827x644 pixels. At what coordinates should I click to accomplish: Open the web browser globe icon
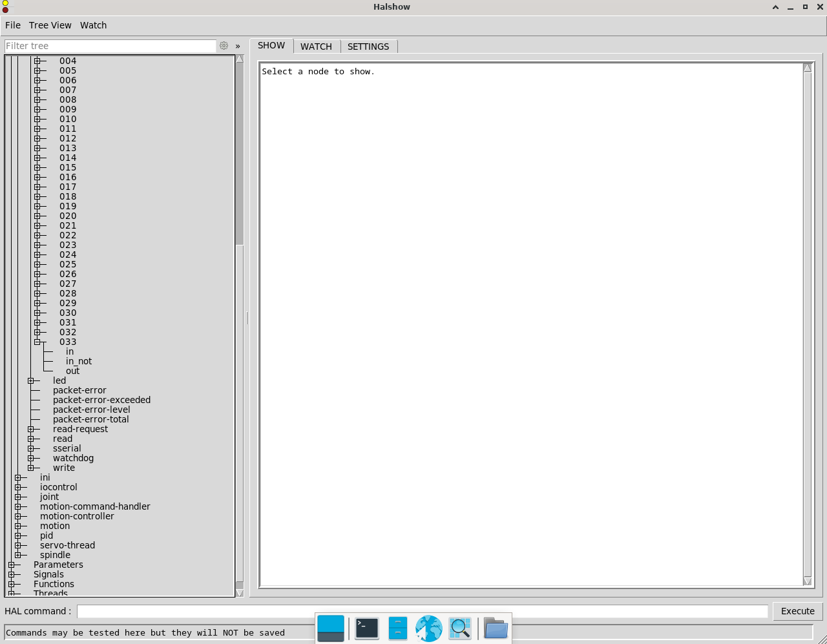(428, 628)
